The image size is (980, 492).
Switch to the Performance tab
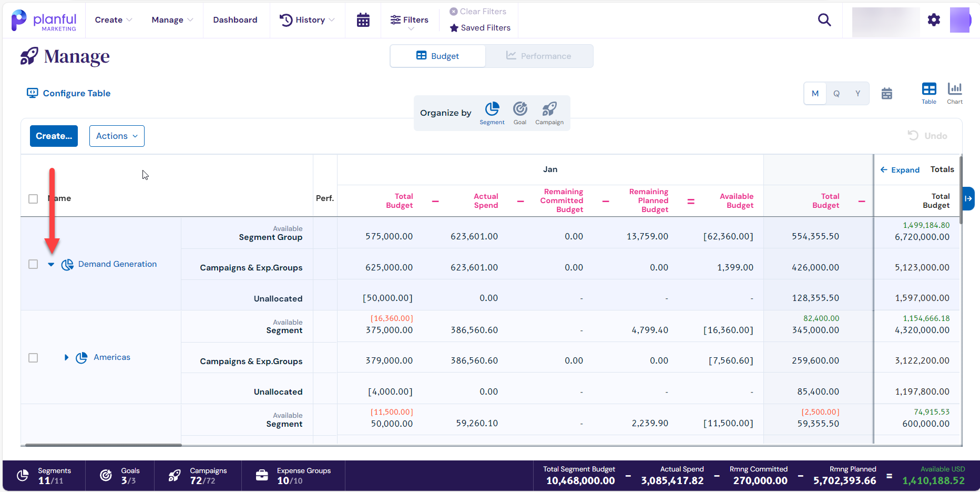click(x=539, y=56)
